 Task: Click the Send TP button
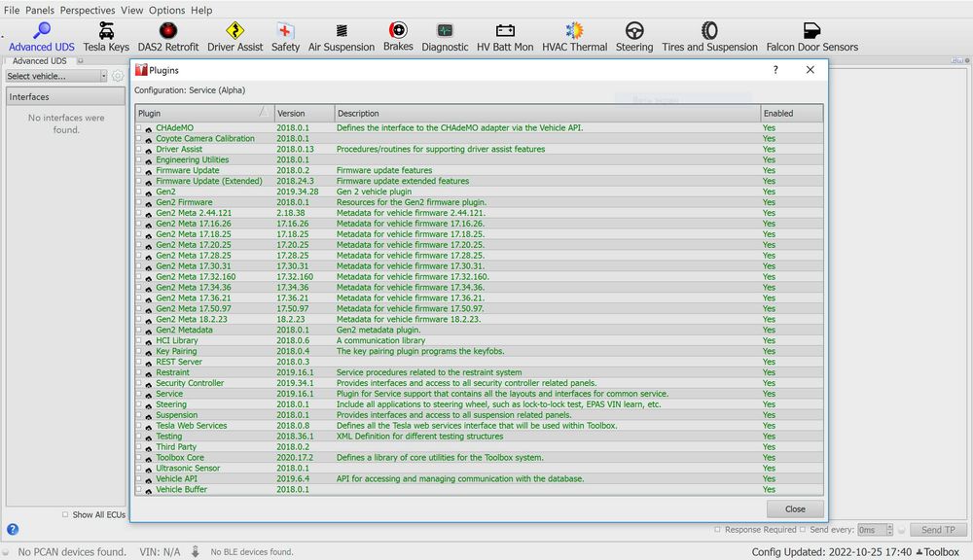click(x=938, y=530)
